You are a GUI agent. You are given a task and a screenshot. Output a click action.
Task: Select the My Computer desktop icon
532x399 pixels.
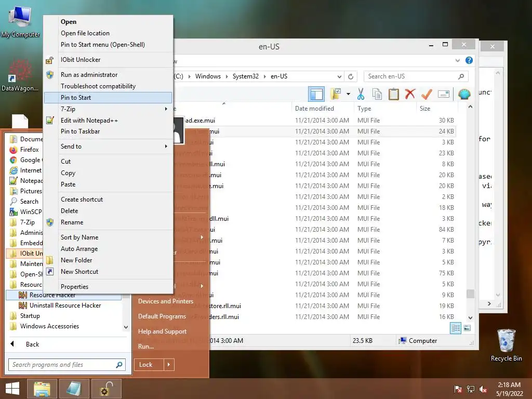coord(20,22)
